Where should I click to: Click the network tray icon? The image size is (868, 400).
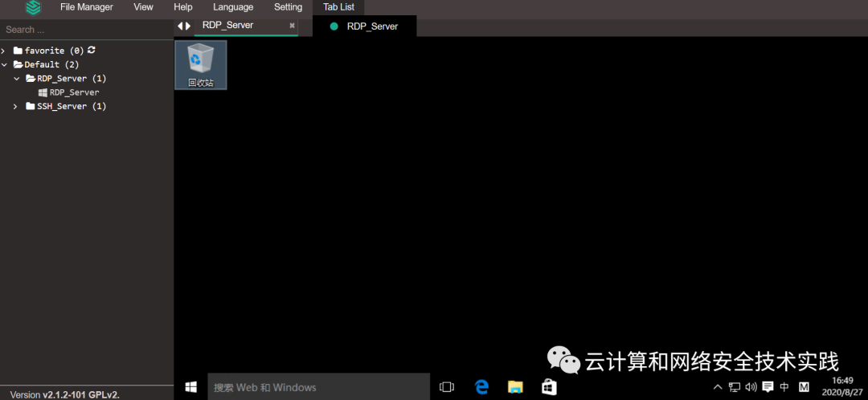[735, 387]
